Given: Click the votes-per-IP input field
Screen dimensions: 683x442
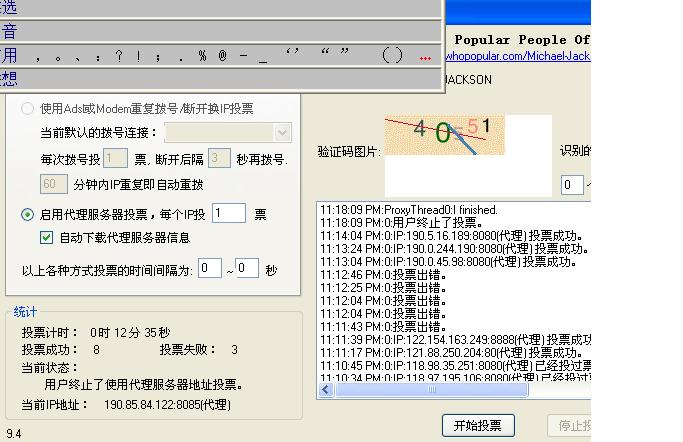Looking at the screenshot, I should pos(228,213).
